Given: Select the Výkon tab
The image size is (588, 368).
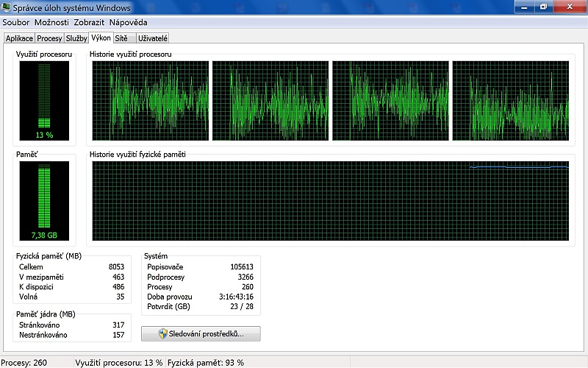Looking at the screenshot, I should (x=101, y=38).
